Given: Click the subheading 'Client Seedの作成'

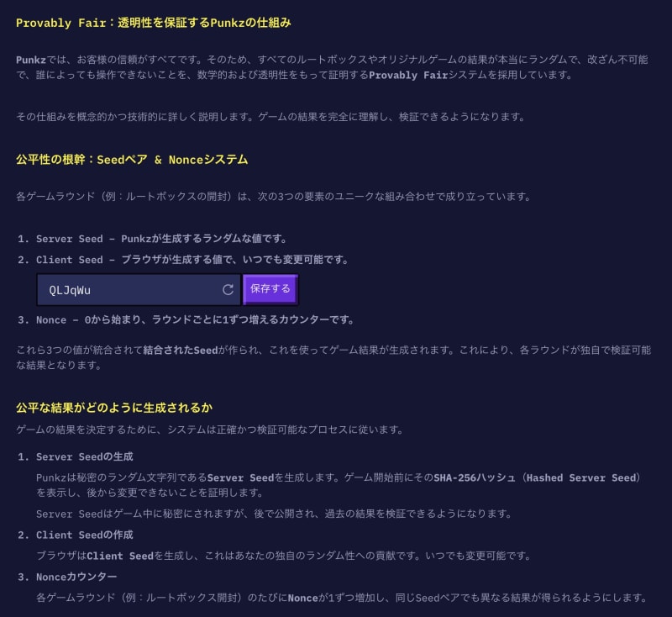Looking at the screenshot, I should (85, 535).
